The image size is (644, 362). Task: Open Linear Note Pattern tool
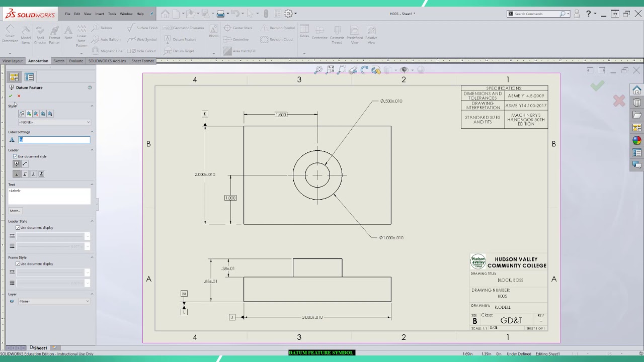(x=82, y=36)
